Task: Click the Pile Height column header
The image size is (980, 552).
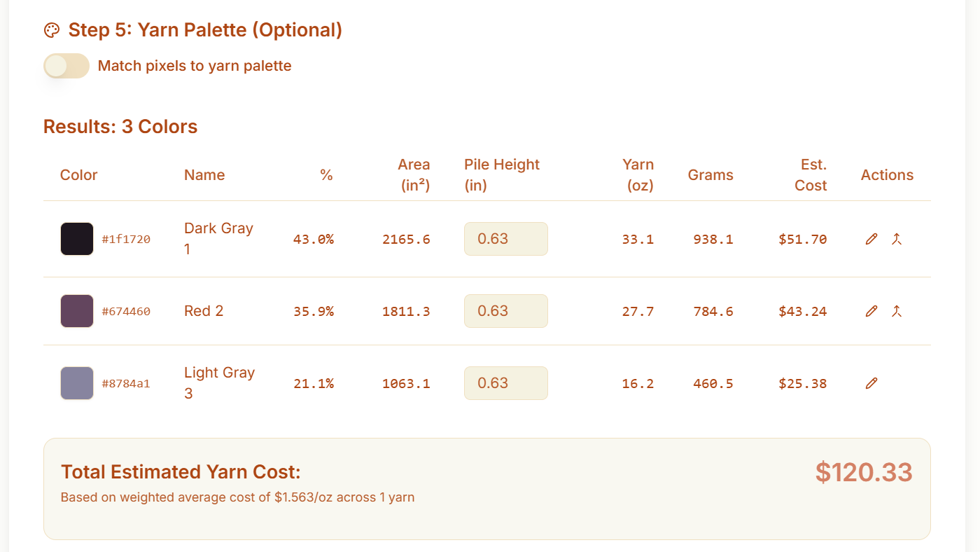Action: [501, 174]
